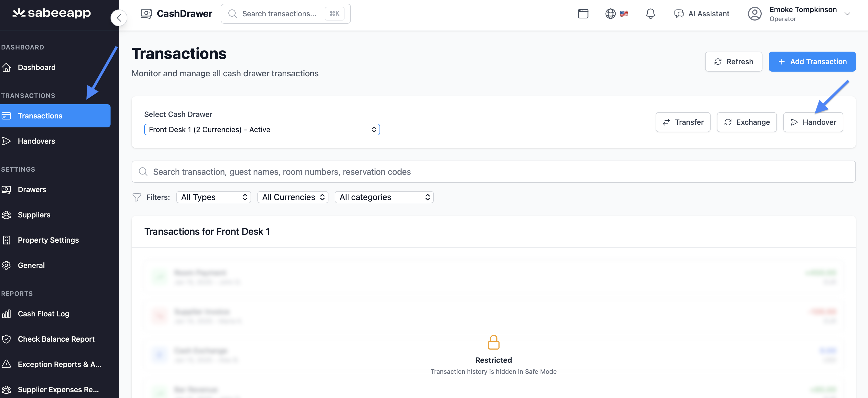Open Cash Float Log report
Screen dimensions: 868x398
coord(43,314)
